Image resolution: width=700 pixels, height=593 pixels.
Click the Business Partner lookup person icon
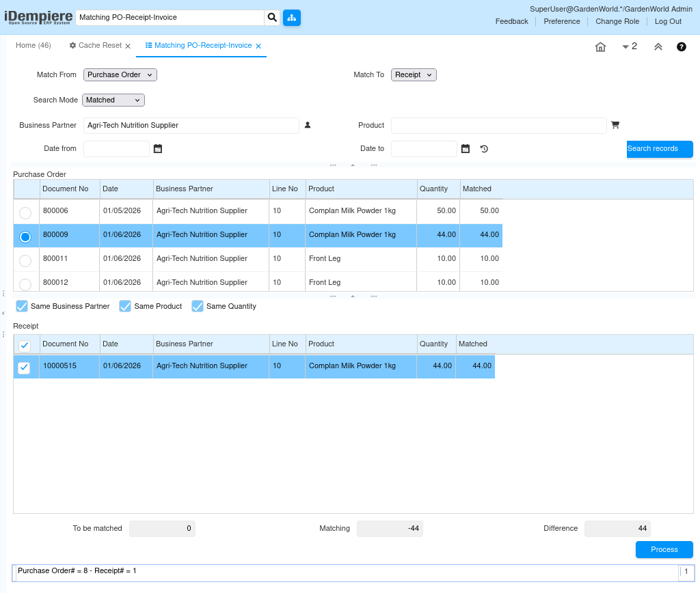coord(308,125)
